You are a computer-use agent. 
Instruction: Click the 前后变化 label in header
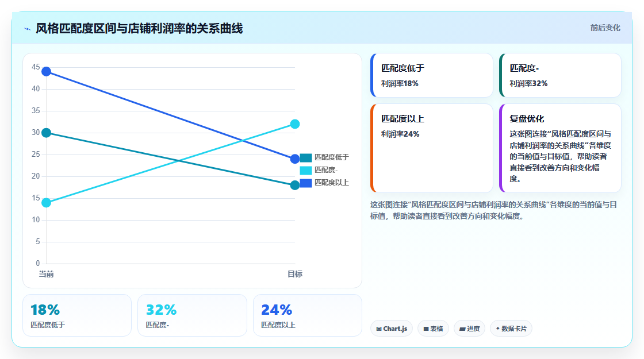pos(605,28)
